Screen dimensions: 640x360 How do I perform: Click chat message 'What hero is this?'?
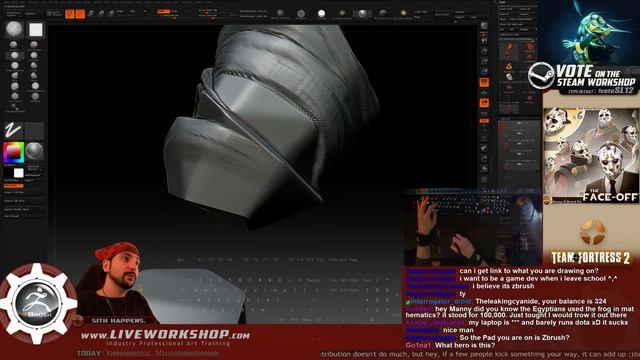click(x=465, y=345)
